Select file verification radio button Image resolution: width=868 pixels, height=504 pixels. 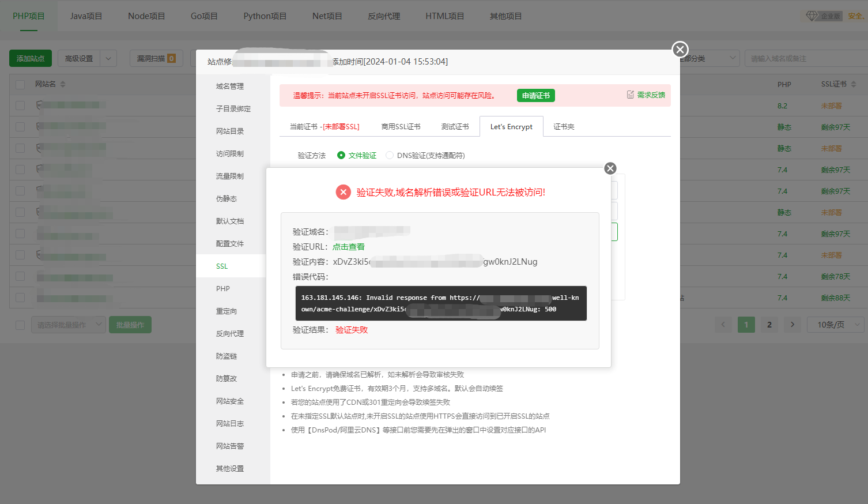[x=341, y=155]
